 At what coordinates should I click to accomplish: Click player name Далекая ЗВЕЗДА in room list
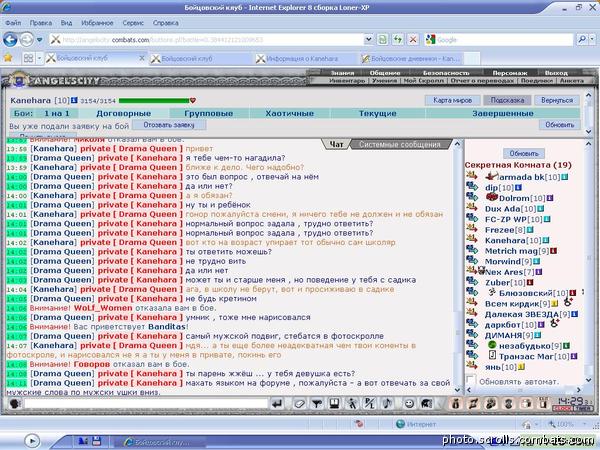pos(522,314)
